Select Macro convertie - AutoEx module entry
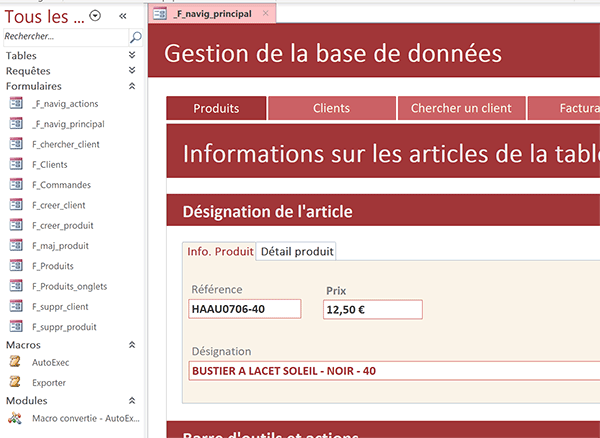600x438 pixels. 86,418
